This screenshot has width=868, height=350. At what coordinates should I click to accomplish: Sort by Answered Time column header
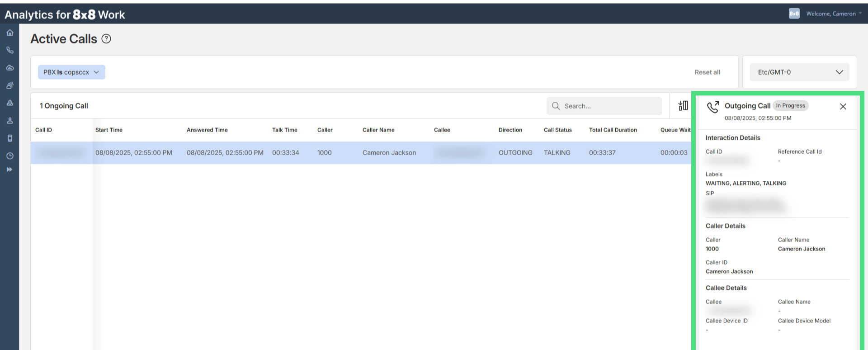pos(207,130)
